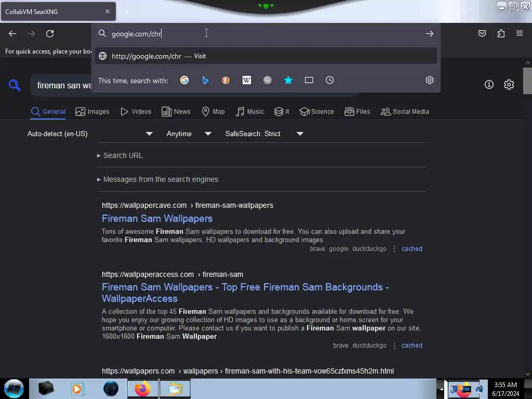Launch the media player taskbar icon
The image size is (532, 399).
pyautogui.click(x=77, y=389)
